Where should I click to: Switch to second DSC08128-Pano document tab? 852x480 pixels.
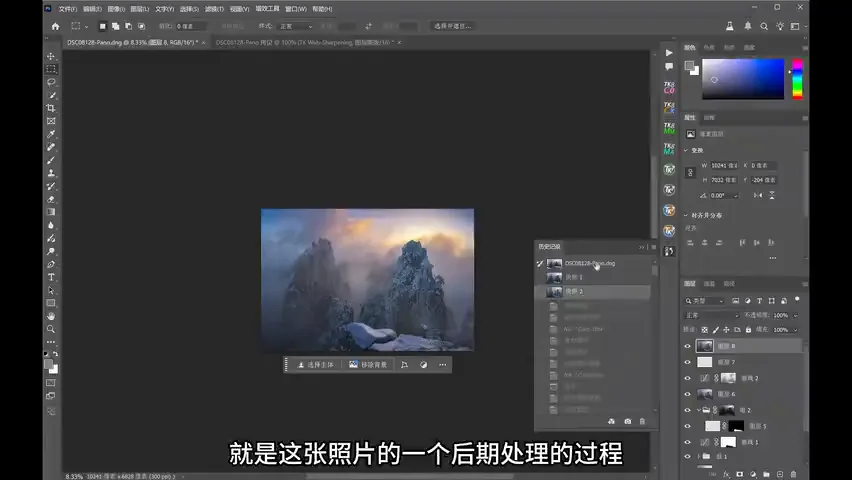tap(304, 42)
